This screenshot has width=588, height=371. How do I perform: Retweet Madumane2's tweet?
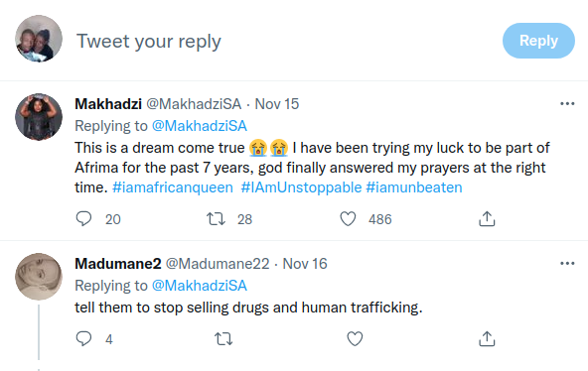223,339
